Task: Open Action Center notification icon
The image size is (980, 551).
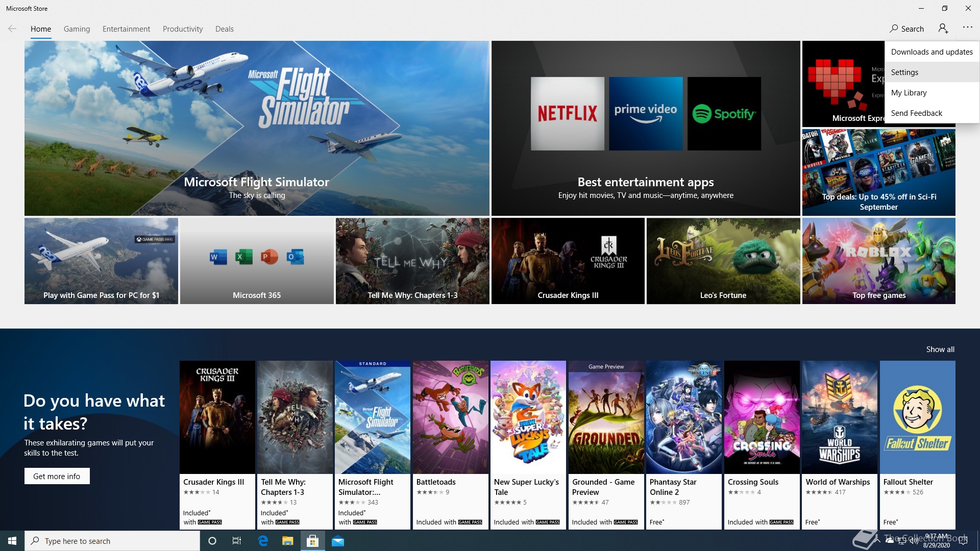Action: 963,541
